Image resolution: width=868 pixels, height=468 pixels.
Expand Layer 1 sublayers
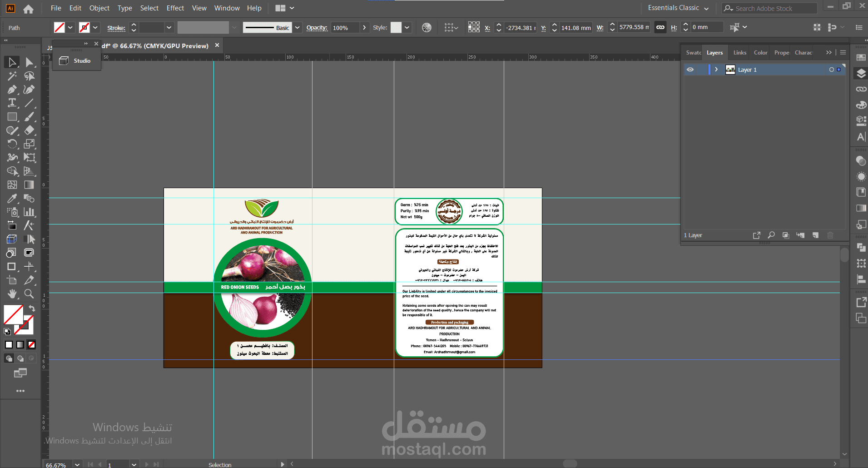[x=716, y=70]
